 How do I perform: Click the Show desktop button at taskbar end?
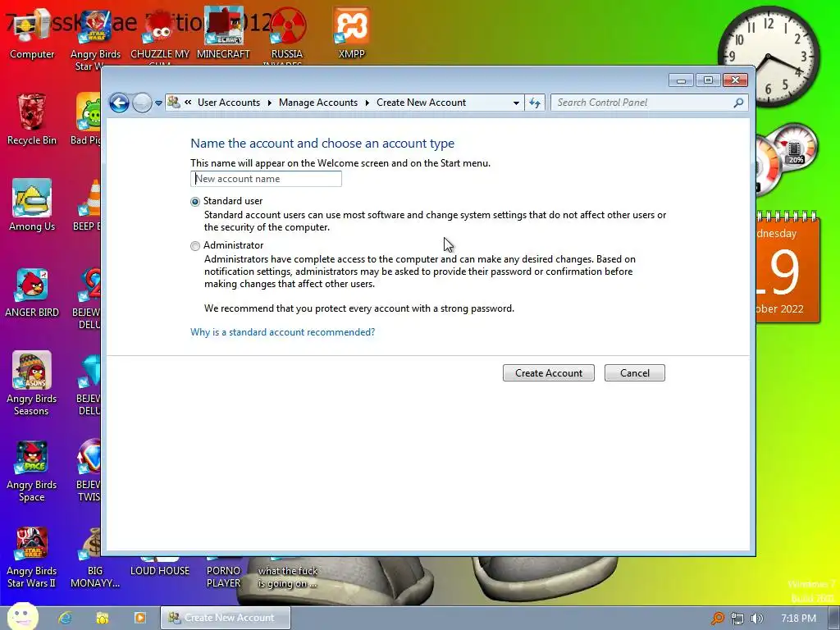click(x=834, y=619)
